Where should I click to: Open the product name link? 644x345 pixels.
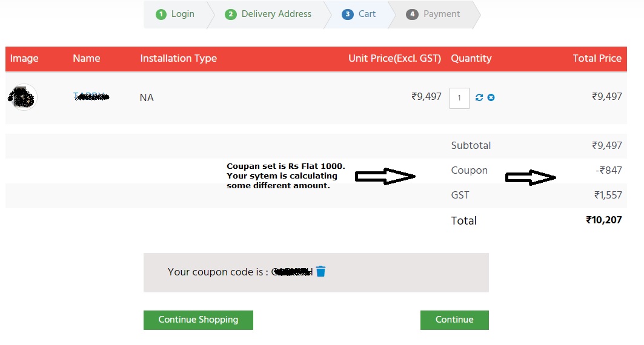(91, 96)
